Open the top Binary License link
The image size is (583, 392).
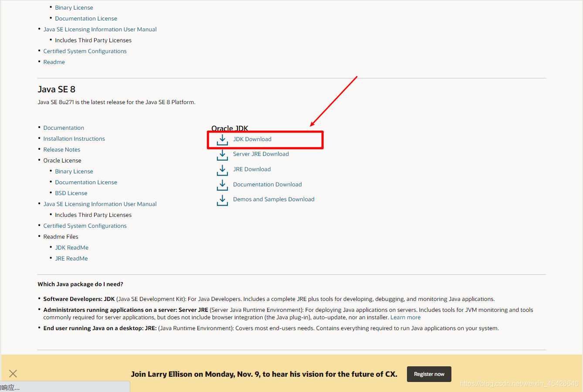74,7
